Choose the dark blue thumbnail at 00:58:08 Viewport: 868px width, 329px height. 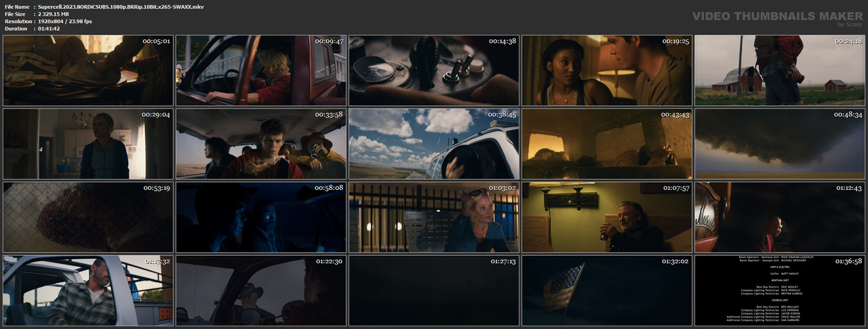click(261, 217)
